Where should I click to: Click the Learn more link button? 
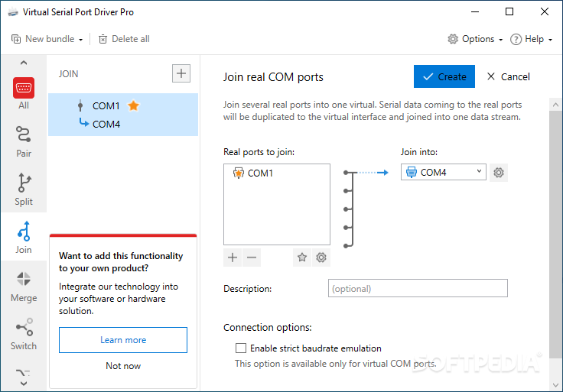[123, 339]
